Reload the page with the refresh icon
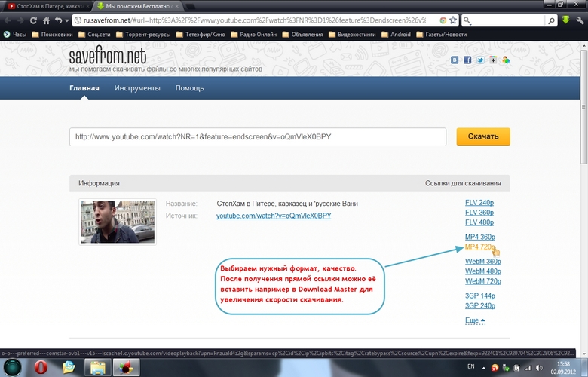The image size is (588, 377). pyautogui.click(x=33, y=20)
